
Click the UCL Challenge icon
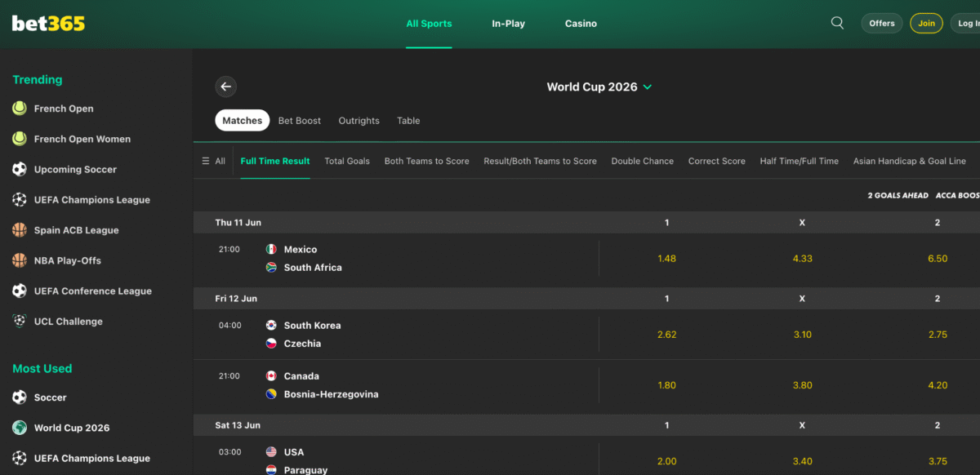tap(20, 321)
